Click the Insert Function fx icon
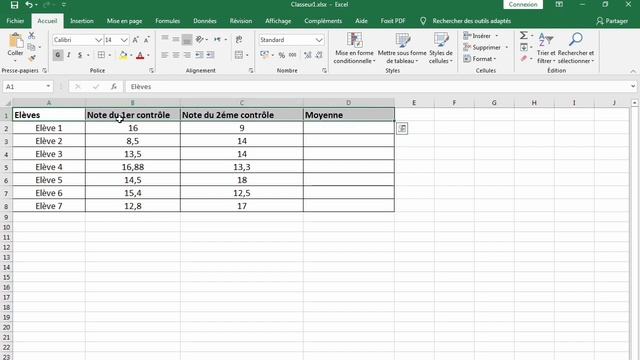The height and width of the screenshot is (360, 640). tap(114, 87)
